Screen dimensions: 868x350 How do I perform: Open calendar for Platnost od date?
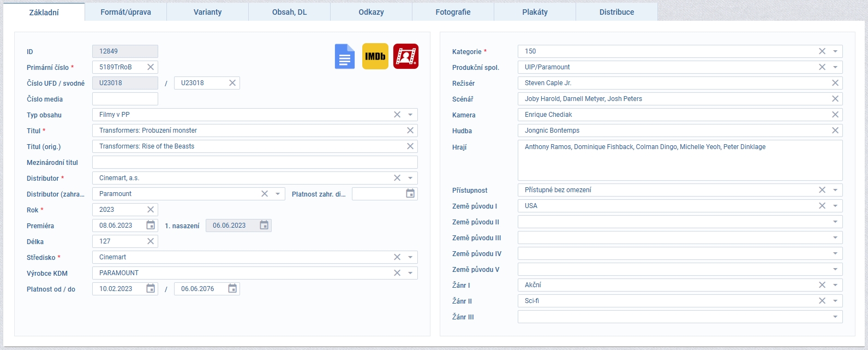click(151, 289)
